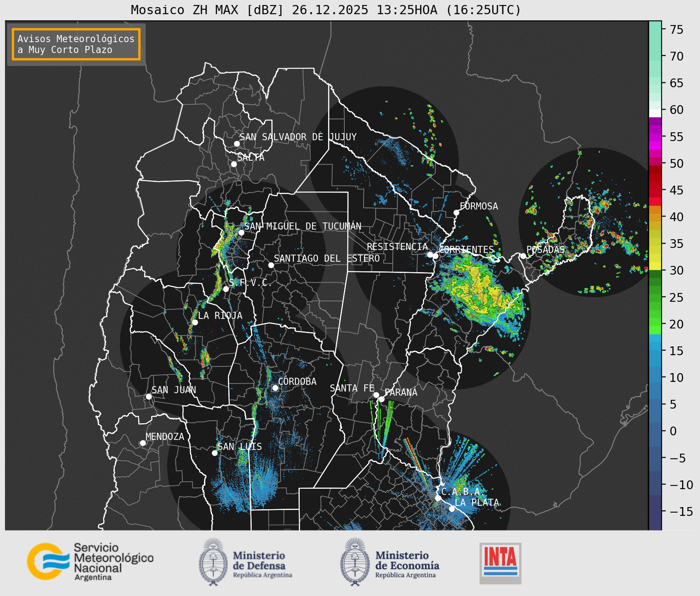Screen dimensions: 700x596
Task: Select the Mendoza city marker
Action: (x=143, y=443)
